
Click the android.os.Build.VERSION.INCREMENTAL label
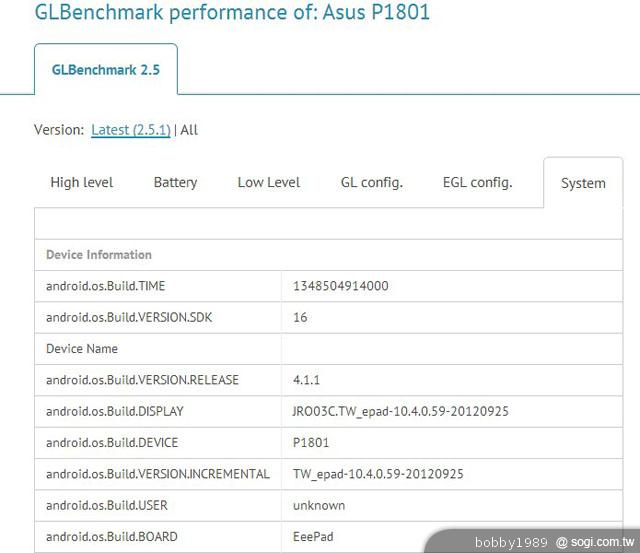coord(158,474)
